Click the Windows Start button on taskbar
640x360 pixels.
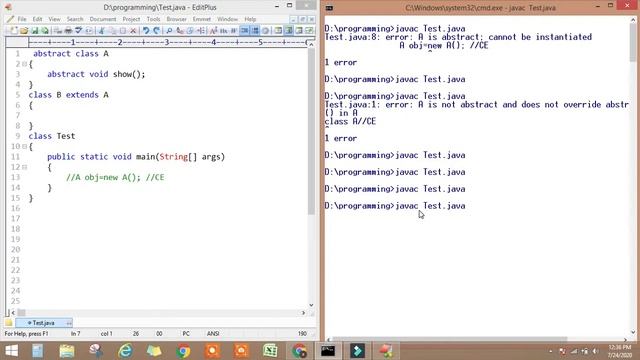(11, 351)
